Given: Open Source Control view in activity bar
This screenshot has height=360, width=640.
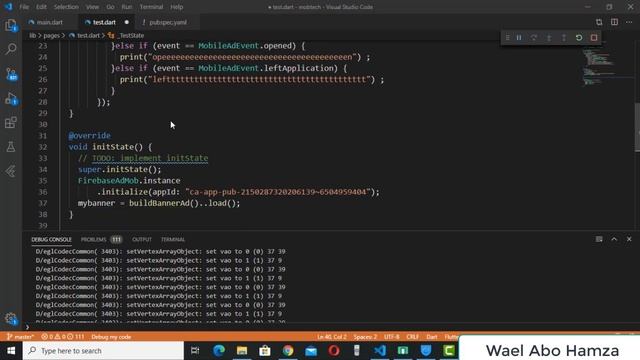Looking at the screenshot, I should coord(11,74).
